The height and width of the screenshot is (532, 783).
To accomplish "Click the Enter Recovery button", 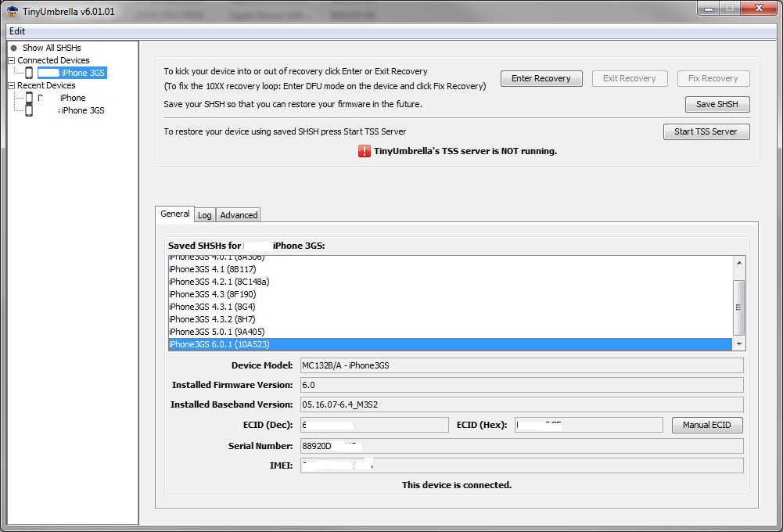I will [541, 78].
